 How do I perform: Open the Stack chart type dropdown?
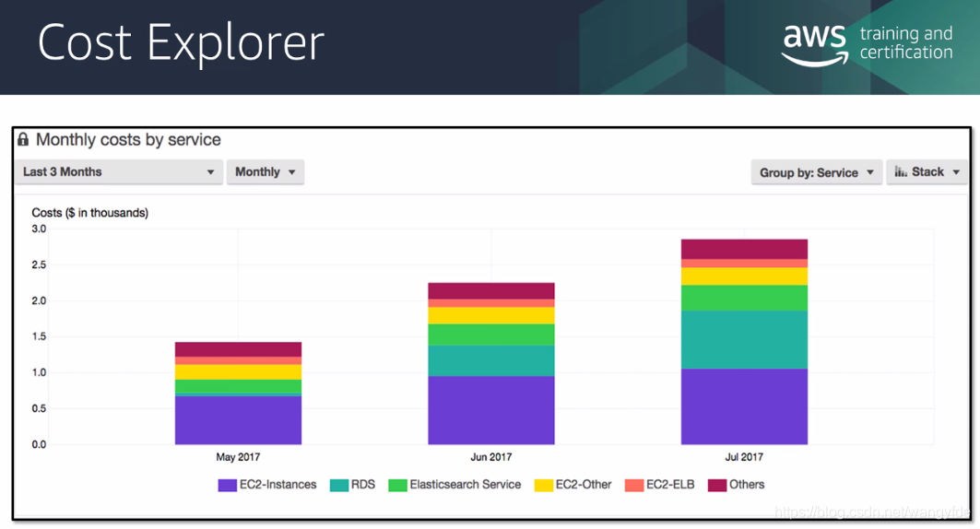[927, 171]
